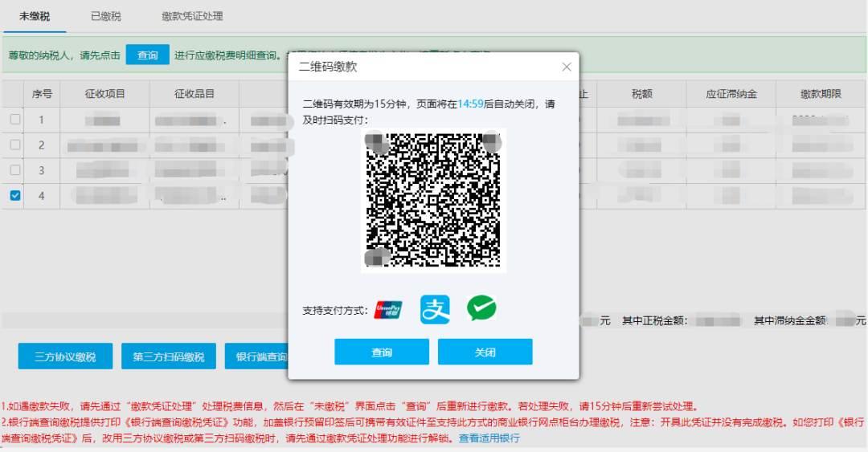Click the 银行端查询 button
The height and width of the screenshot is (452, 868).
point(257,356)
